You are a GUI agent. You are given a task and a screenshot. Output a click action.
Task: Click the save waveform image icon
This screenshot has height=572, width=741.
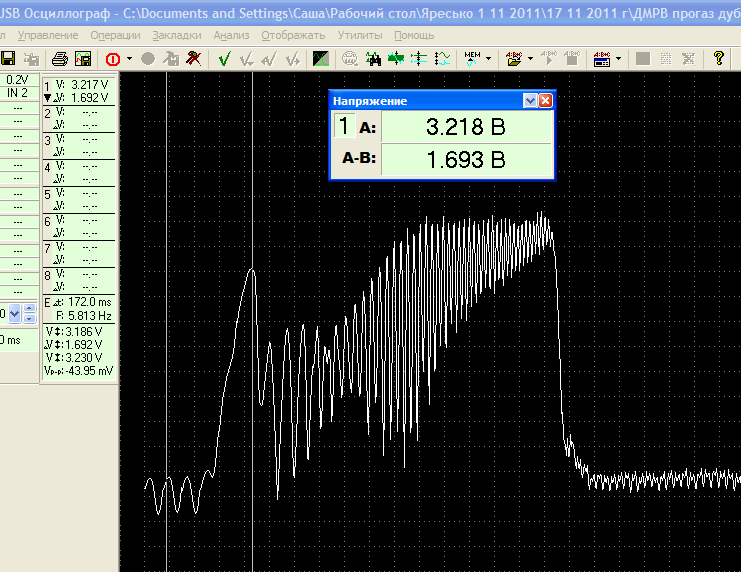click(83, 59)
